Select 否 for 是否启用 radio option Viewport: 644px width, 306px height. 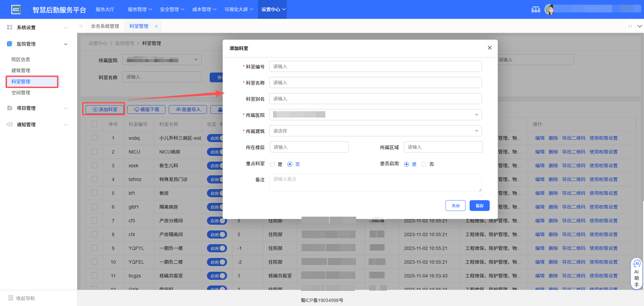coord(424,164)
